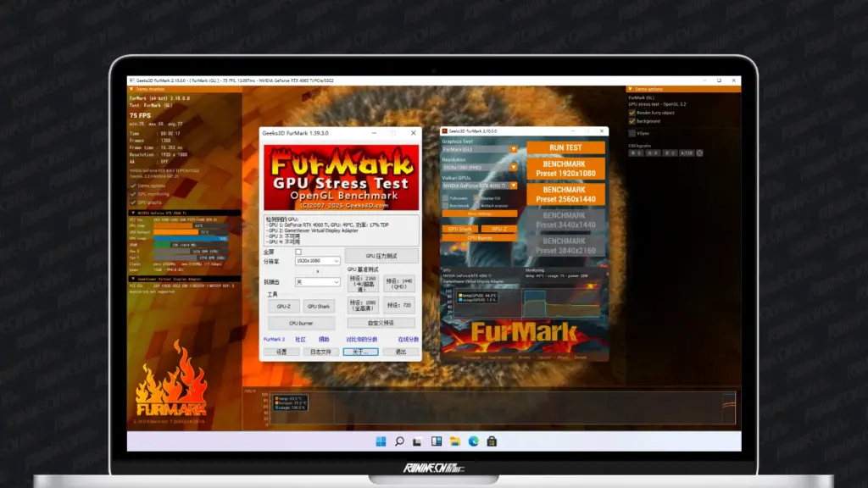Open the OSD bgcolor color picker swatch
The image size is (868, 488).
coord(699,152)
